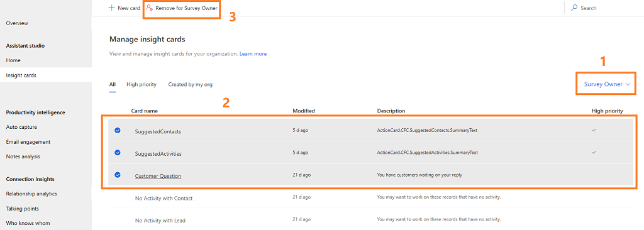The width and height of the screenshot is (644, 230).
Task: Open Relationship analytics page
Action: pos(31,194)
